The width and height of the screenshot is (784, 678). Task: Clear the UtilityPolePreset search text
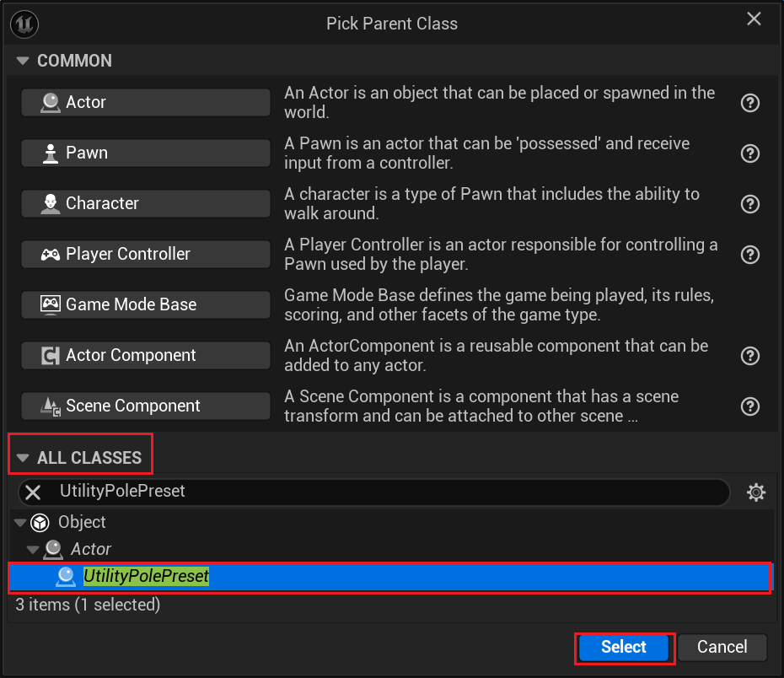point(33,492)
